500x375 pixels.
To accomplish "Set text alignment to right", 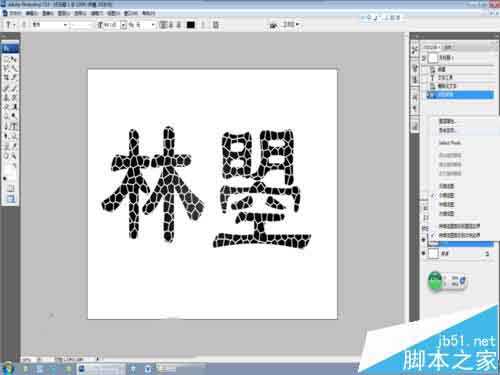I will pyautogui.click(x=179, y=25).
